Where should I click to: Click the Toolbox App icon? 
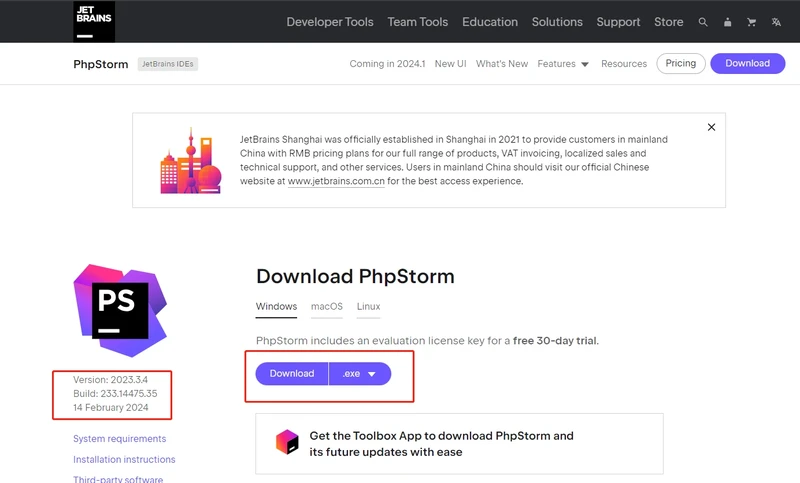[287, 443]
